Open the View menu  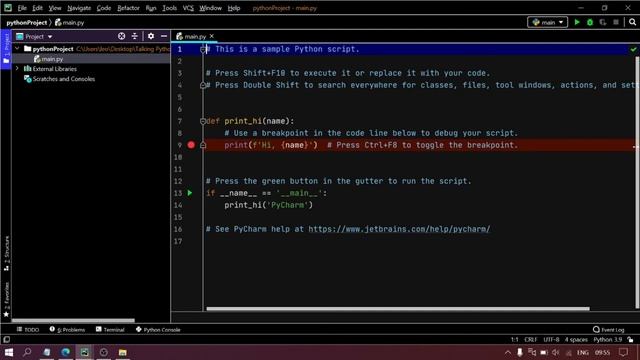[55, 8]
